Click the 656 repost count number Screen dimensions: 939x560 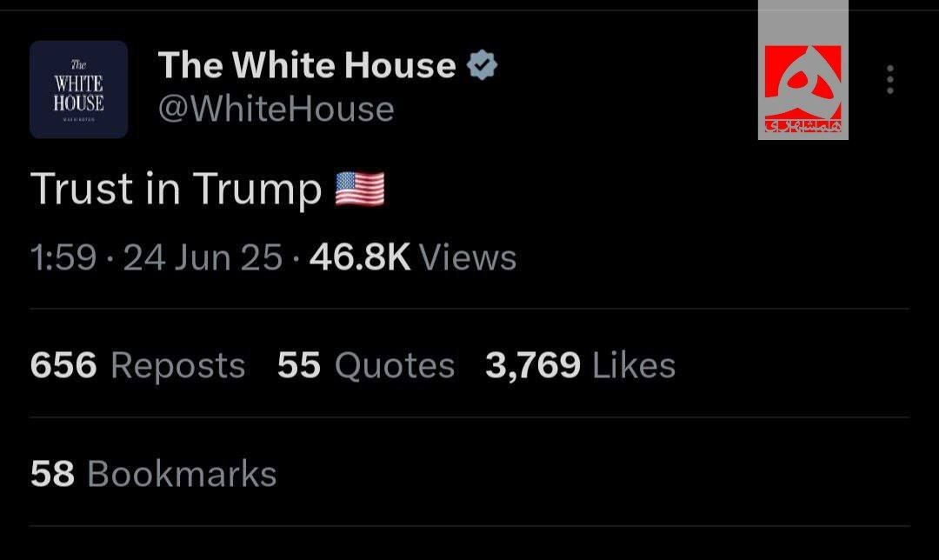click(x=63, y=365)
